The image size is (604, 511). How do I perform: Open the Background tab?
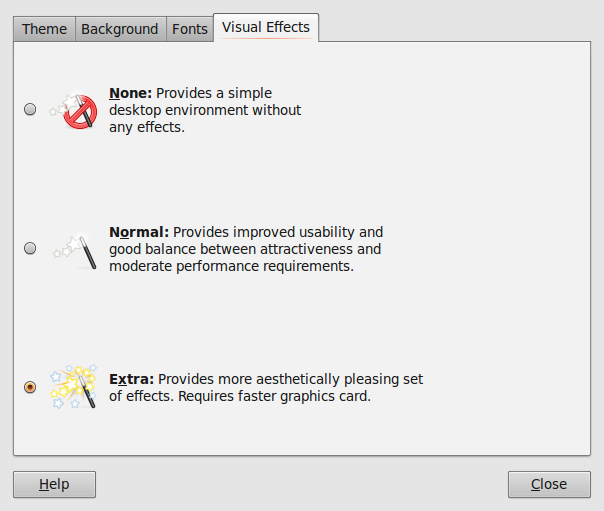click(119, 29)
